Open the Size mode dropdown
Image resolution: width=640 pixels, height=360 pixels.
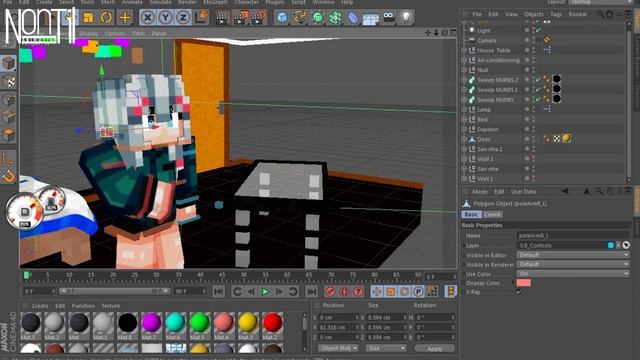(386, 348)
